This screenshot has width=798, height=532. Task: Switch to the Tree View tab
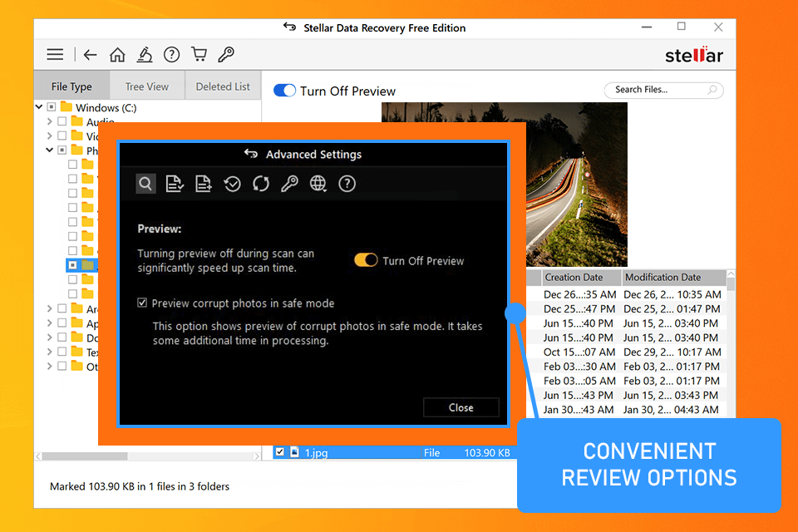147,86
